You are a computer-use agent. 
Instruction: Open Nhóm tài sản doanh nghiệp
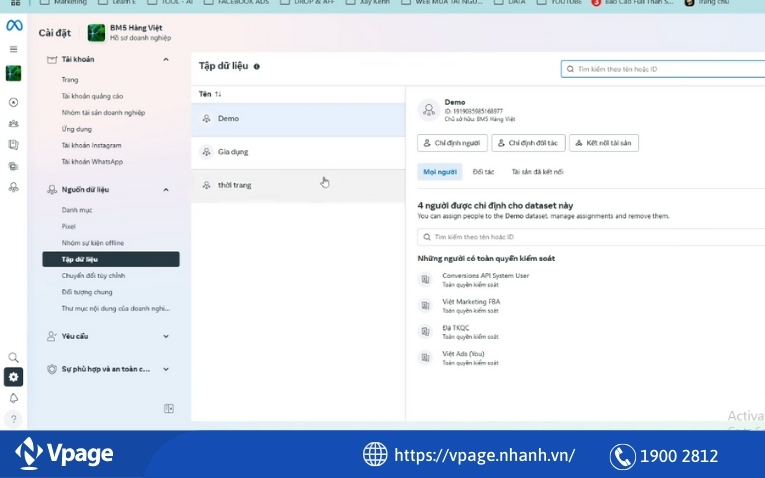pyautogui.click(x=103, y=113)
